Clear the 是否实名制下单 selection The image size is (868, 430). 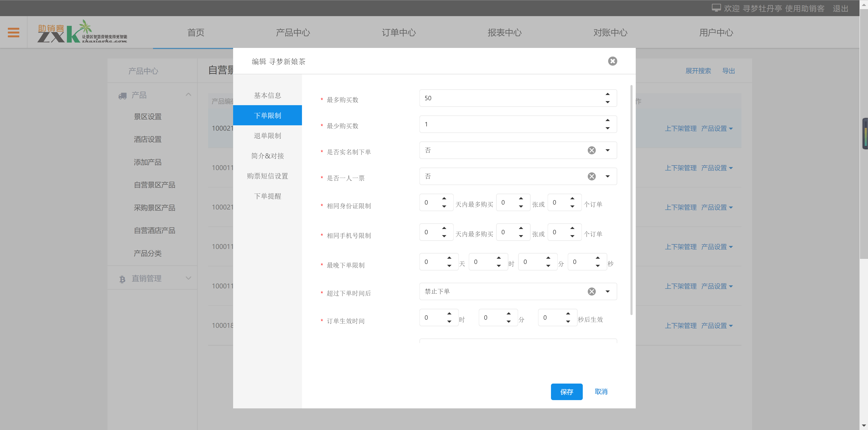(591, 150)
